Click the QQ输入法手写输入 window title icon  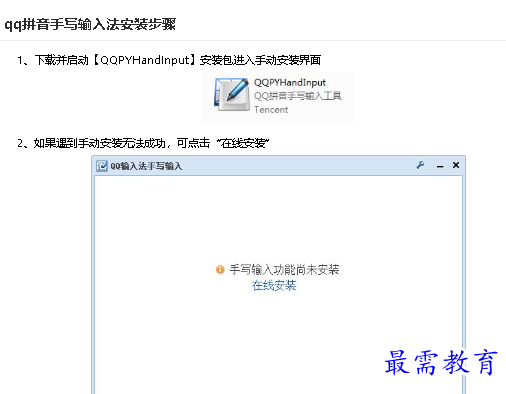[x=102, y=166]
